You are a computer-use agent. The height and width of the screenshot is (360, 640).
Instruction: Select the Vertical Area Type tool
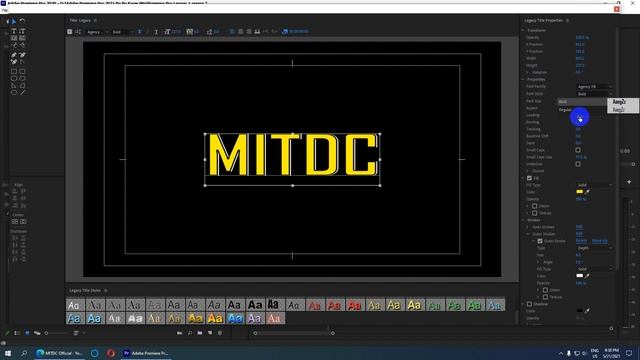click(22, 38)
